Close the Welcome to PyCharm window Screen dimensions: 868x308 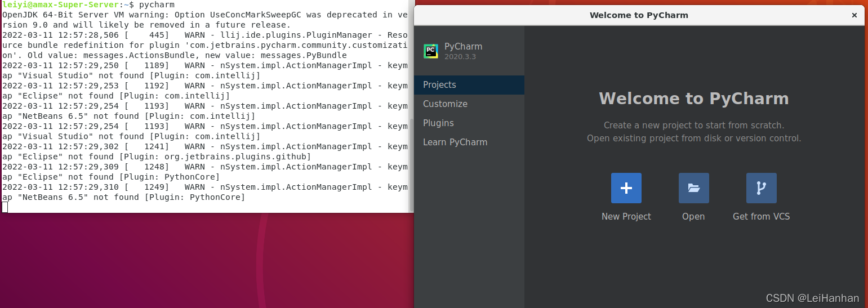pyautogui.click(x=854, y=15)
